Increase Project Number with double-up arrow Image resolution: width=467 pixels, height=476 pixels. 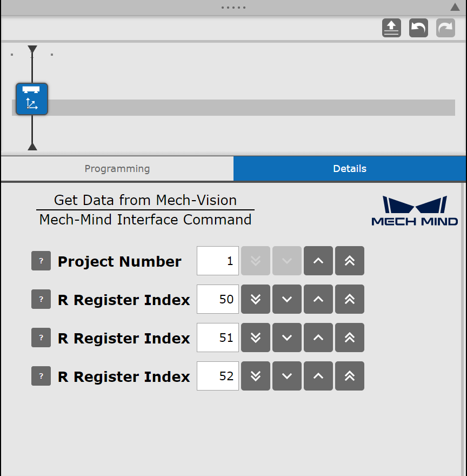pyautogui.click(x=350, y=261)
